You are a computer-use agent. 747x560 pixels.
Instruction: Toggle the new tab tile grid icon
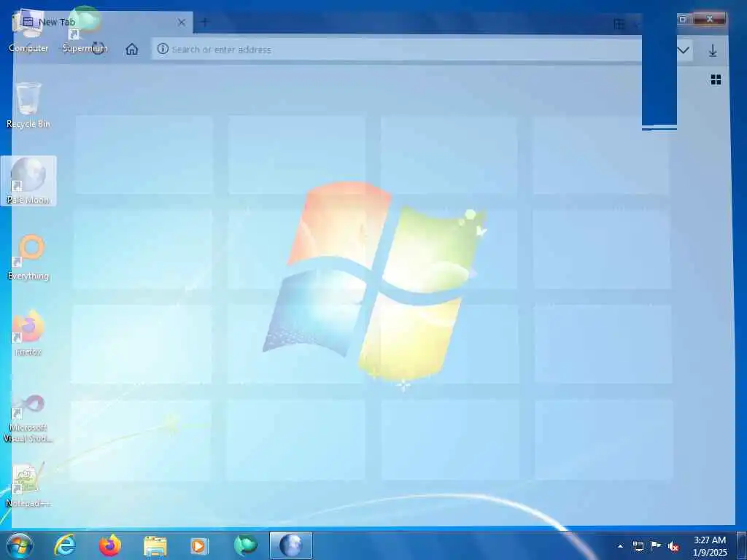pyautogui.click(x=716, y=79)
